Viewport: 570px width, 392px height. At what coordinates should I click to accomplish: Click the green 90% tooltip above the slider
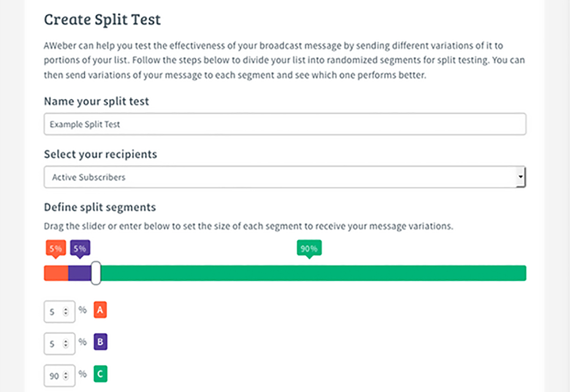(x=309, y=248)
